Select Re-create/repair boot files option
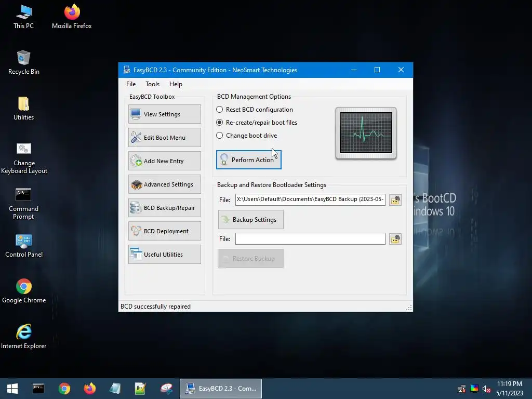Viewport: 532px width, 399px height. coord(257,123)
